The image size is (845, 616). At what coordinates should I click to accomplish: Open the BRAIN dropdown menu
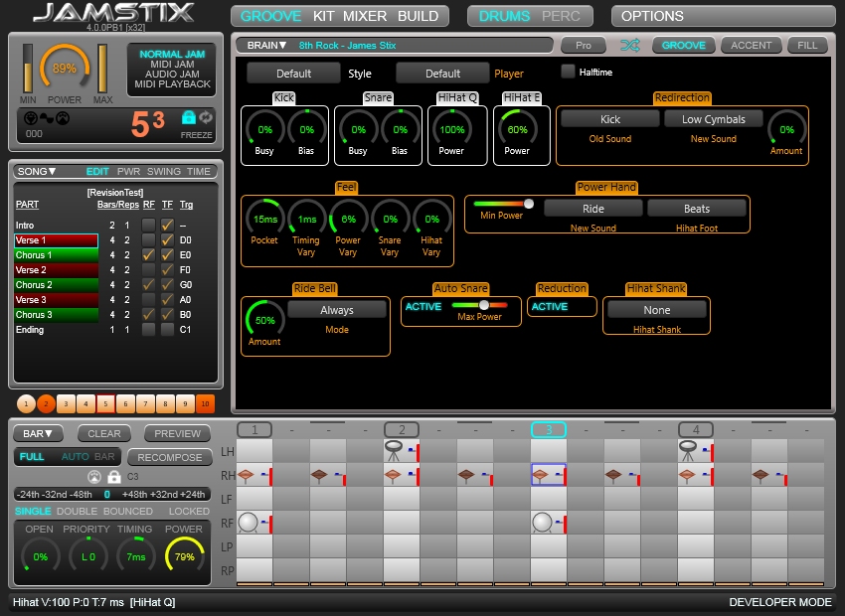[266, 46]
